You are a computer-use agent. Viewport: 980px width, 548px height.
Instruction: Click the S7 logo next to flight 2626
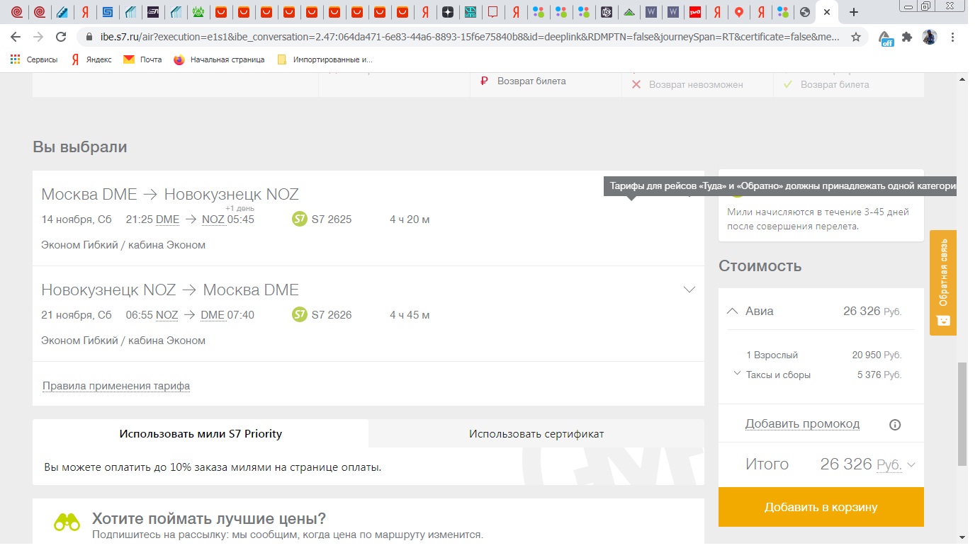300,314
